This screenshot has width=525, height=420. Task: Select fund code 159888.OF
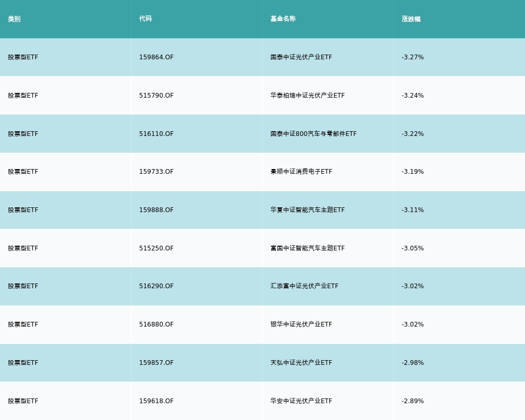[156, 210]
